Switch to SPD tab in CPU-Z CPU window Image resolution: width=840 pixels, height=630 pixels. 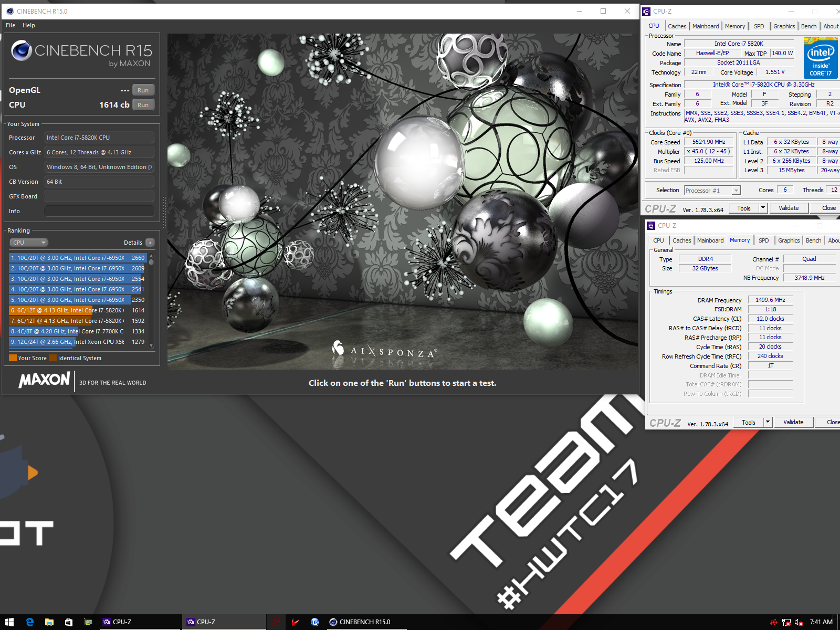coord(759,26)
